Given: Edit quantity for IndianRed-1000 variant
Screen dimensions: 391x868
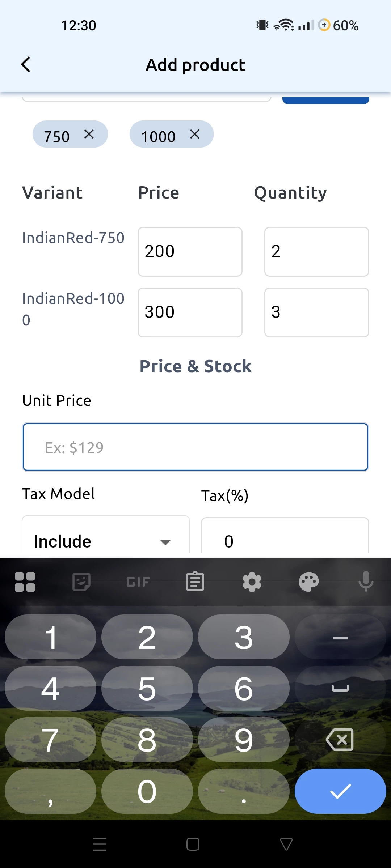Looking at the screenshot, I should [x=316, y=312].
